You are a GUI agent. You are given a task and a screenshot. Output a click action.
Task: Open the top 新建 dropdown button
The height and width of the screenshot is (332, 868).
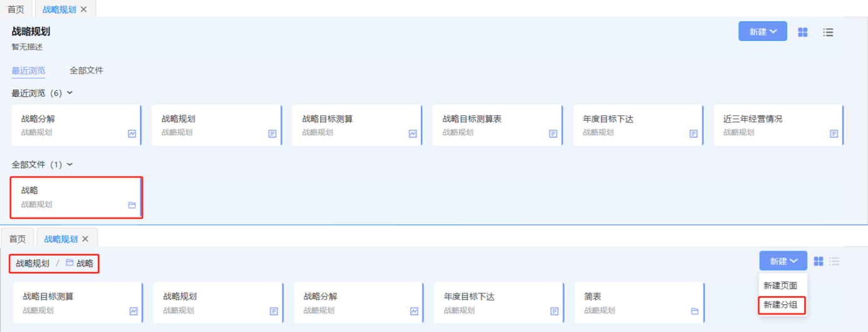tap(762, 31)
